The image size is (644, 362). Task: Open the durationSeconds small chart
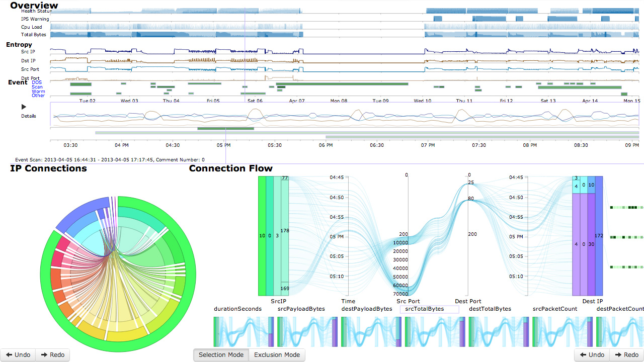click(x=243, y=332)
